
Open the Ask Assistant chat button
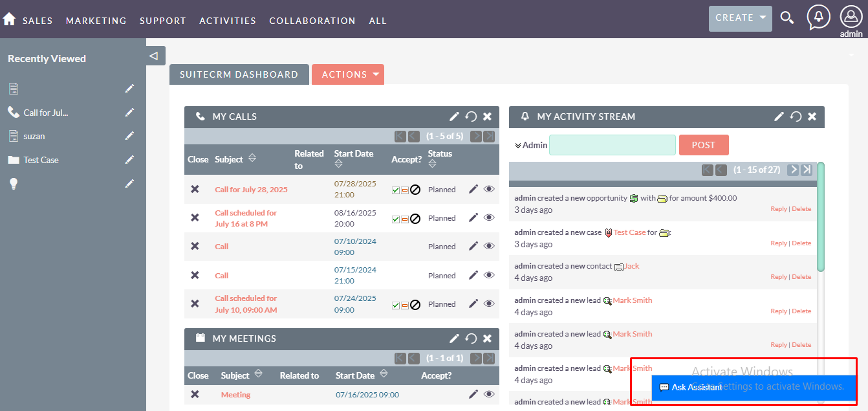pos(691,387)
